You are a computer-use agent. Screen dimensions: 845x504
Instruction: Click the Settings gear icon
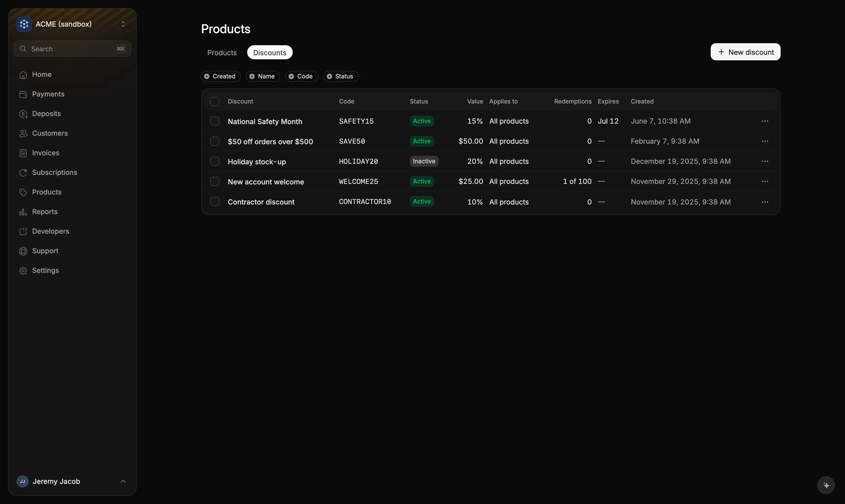point(23,271)
